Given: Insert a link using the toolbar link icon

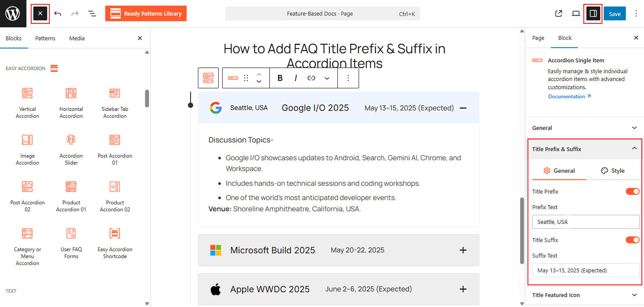Looking at the screenshot, I should pyautogui.click(x=311, y=78).
